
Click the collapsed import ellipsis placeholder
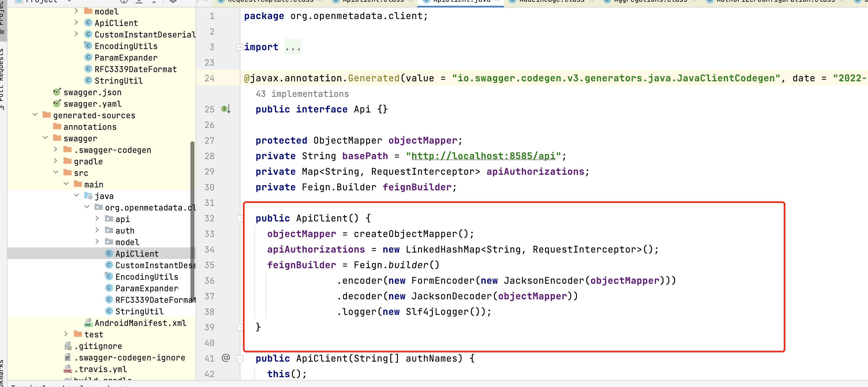click(293, 47)
